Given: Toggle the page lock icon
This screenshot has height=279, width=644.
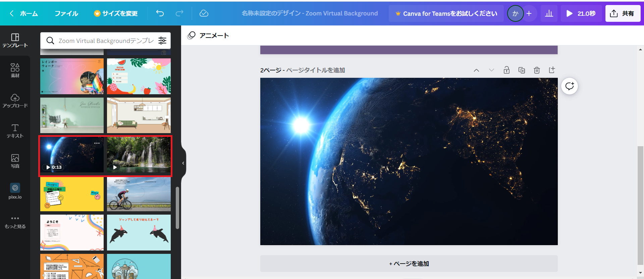Looking at the screenshot, I should pyautogui.click(x=506, y=70).
